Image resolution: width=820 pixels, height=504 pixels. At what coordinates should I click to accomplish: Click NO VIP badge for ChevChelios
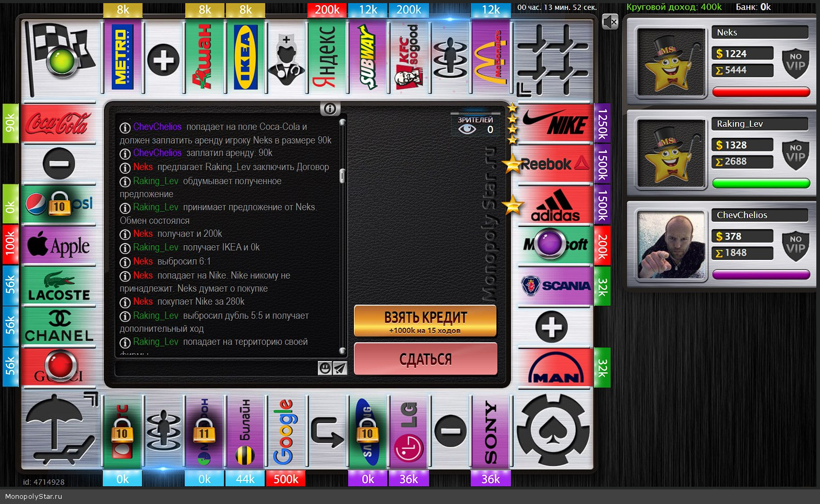[795, 245]
